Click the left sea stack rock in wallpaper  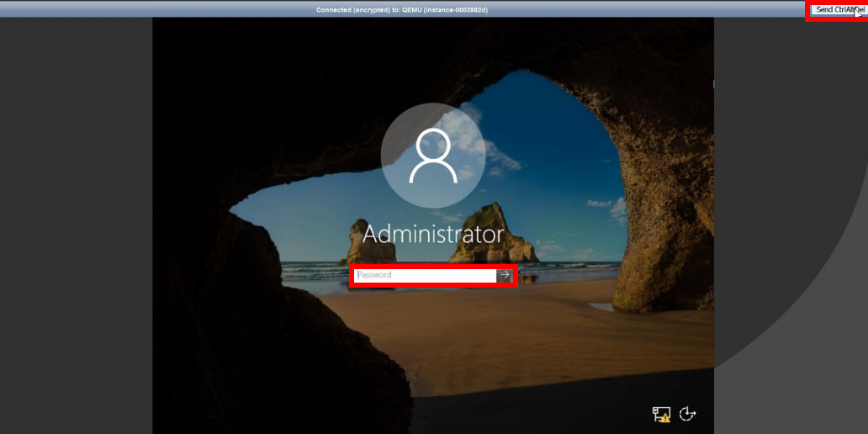pos(362,242)
